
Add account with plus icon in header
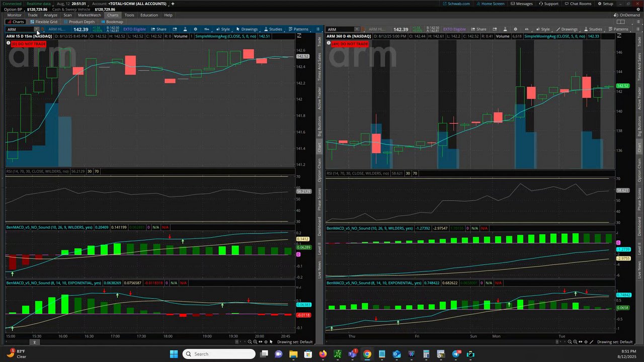[173, 4]
